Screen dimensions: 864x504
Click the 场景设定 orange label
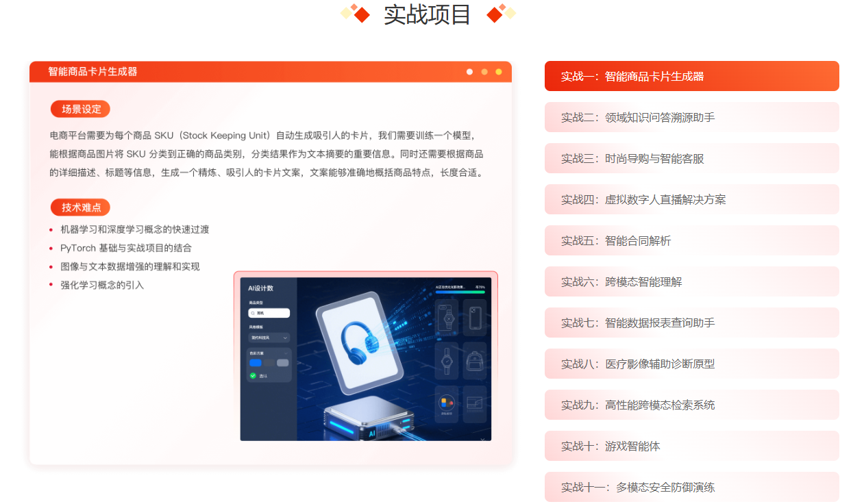point(80,109)
